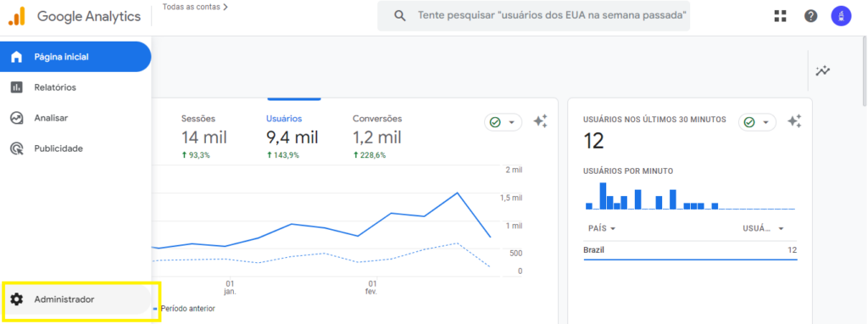Open the data quality dropdown on realtime card
Viewport: 868px width, 324px height.
pyautogui.click(x=757, y=122)
